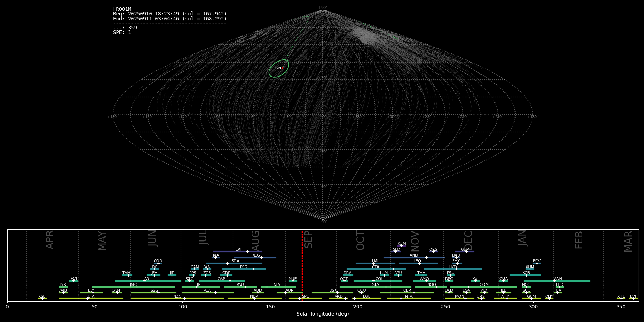Click the 'AUR' shower label
This screenshot has height=322, width=644.
coord(289,290)
